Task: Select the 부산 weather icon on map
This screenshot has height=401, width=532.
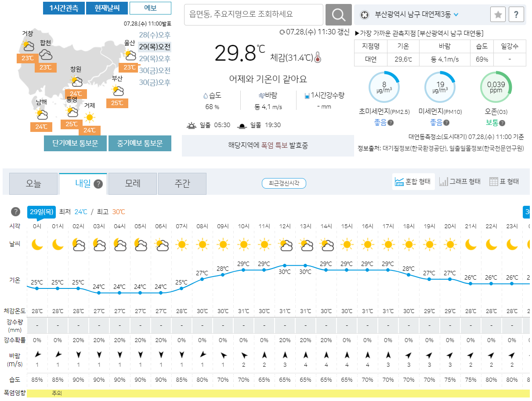Action: [118, 91]
